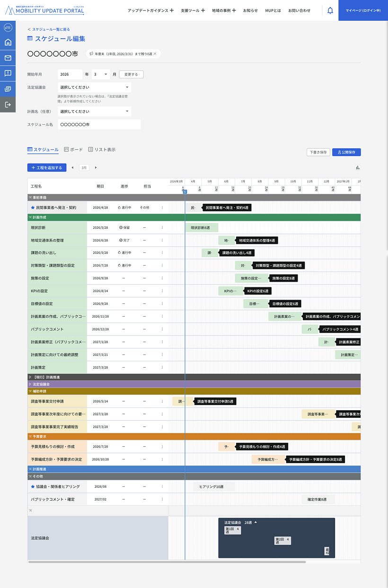Screen dimensions: 388x588
Task: Toggle the star on 民間事業者へ発注・契約
Action: [x=33, y=208]
